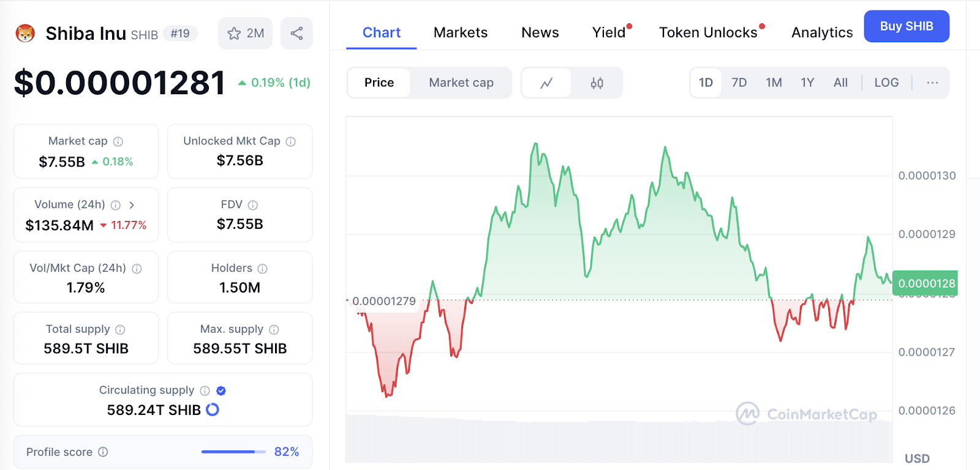Open Profile score info icon
This screenshot has height=470, width=980.
click(103, 452)
